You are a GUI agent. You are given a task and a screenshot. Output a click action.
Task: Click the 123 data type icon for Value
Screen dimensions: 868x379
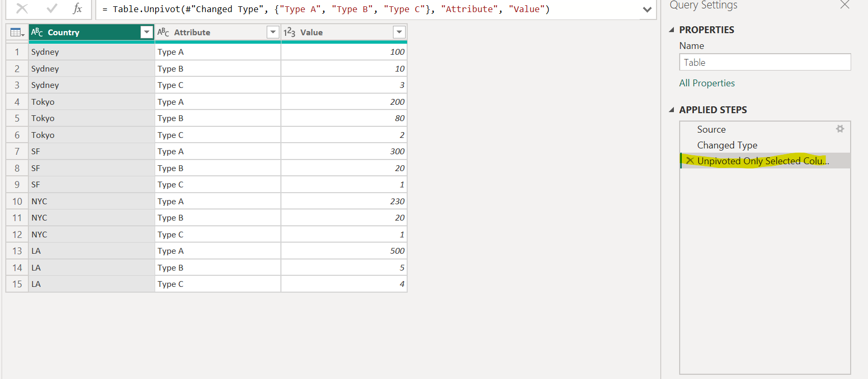pyautogui.click(x=289, y=32)
